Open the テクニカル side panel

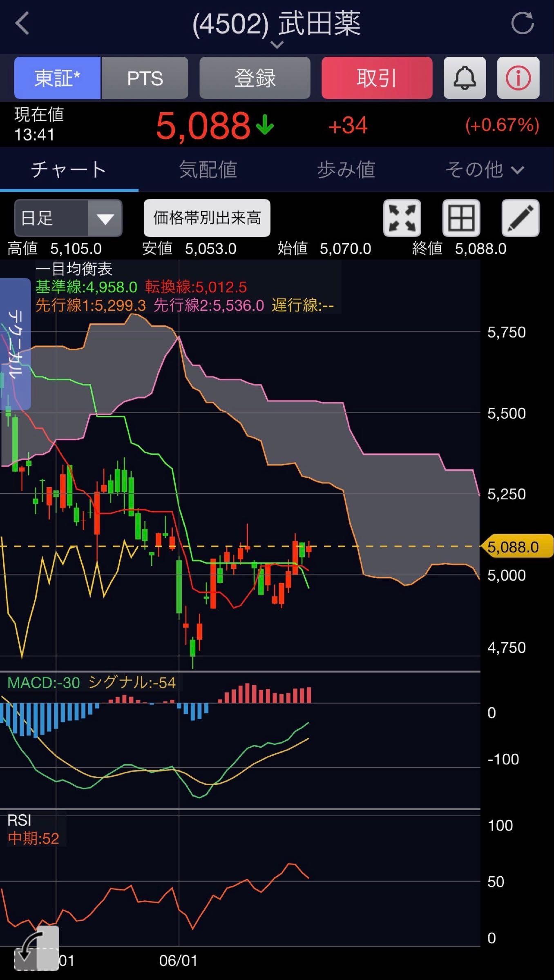click(x=16, y=344)
